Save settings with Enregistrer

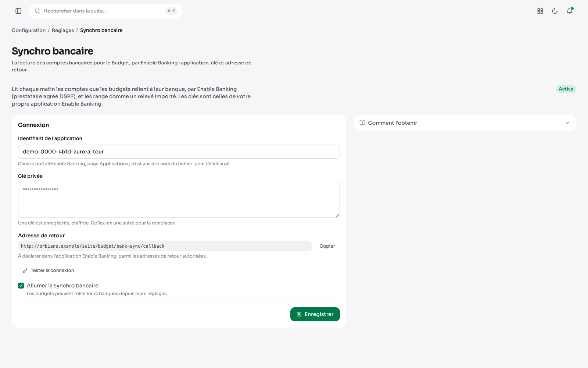(315, 314)
